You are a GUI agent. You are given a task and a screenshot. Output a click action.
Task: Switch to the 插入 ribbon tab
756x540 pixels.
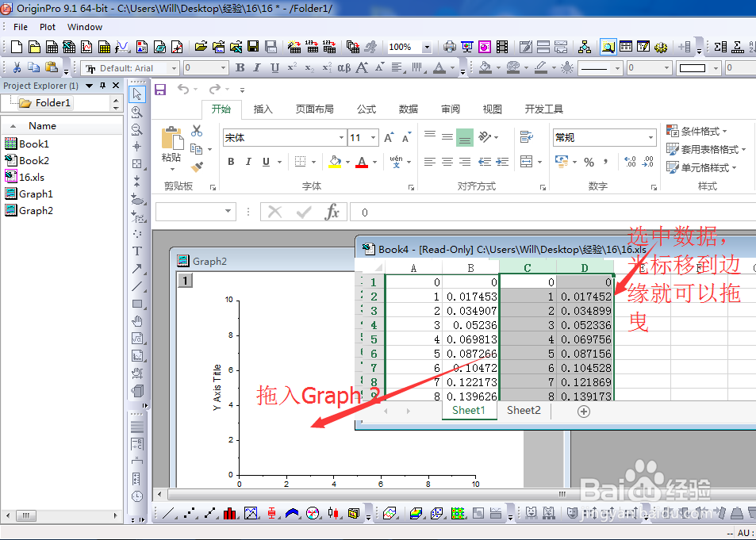coord(263,109)
